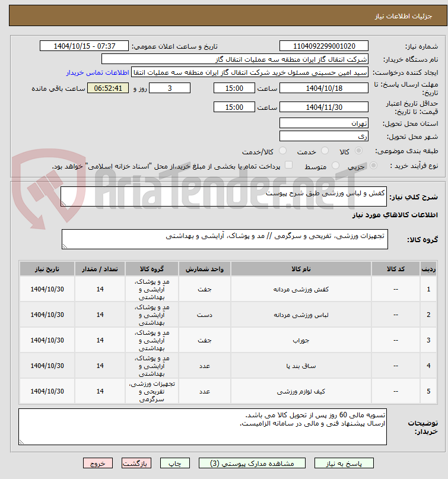
Task: Click the بازگشت back button
Action: pos(136,463)
